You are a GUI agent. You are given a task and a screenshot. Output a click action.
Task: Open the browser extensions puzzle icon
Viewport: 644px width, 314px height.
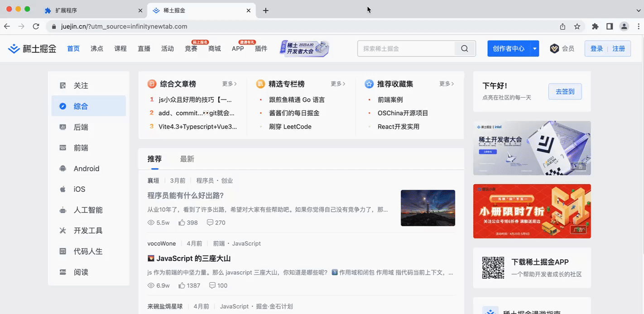(595, 26)
